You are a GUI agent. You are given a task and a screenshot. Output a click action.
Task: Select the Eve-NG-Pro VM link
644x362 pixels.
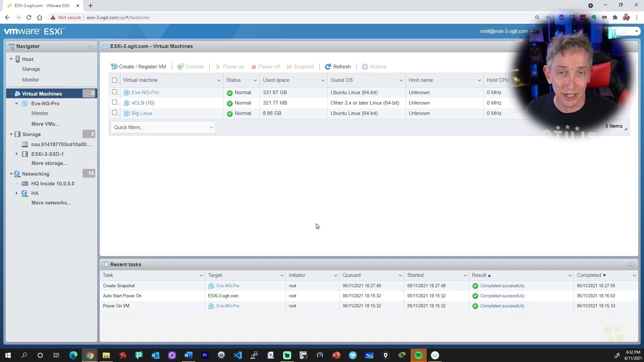click(x=145, y=93)
